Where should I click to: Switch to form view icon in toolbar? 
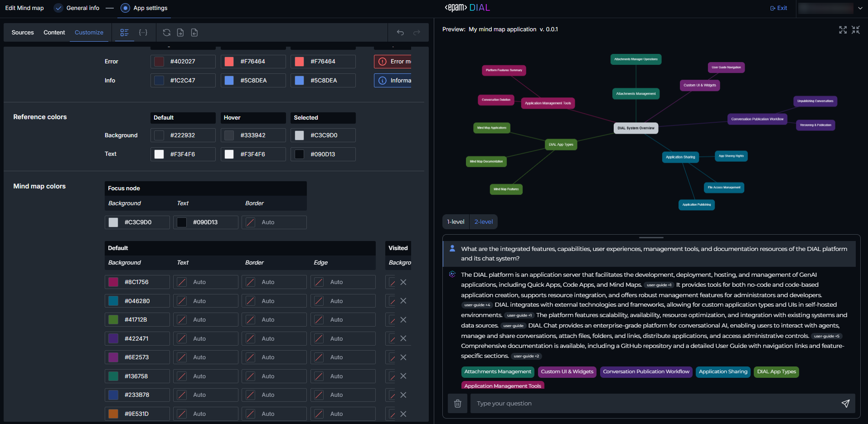[124, 33]
